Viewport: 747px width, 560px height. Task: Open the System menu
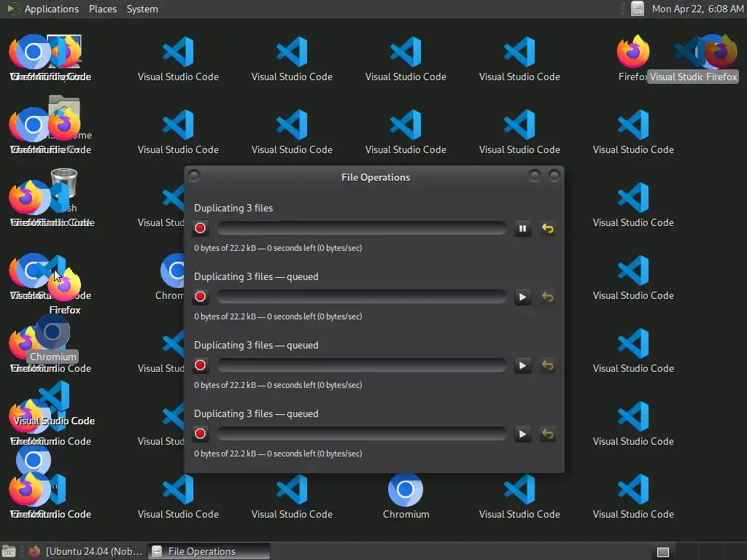142,9
